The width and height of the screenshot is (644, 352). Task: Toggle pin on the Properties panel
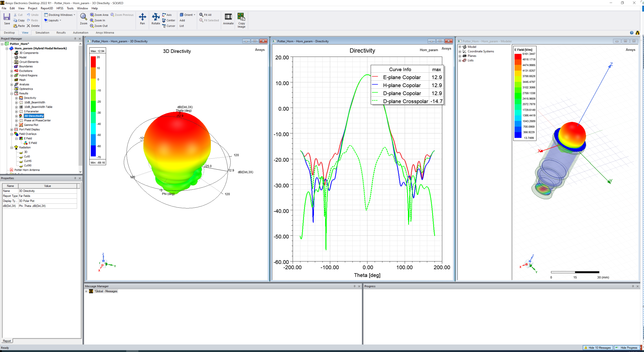click(75, 178)
